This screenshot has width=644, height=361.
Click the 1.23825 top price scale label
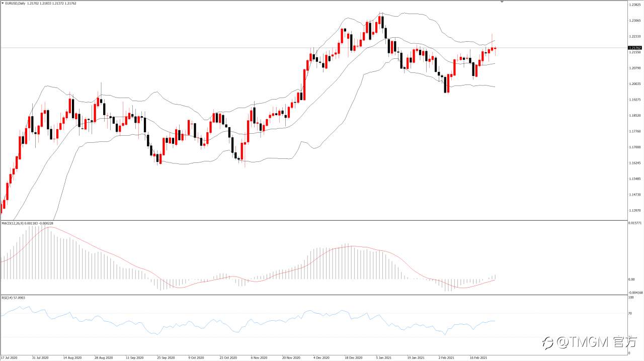[x=634, y=6]
